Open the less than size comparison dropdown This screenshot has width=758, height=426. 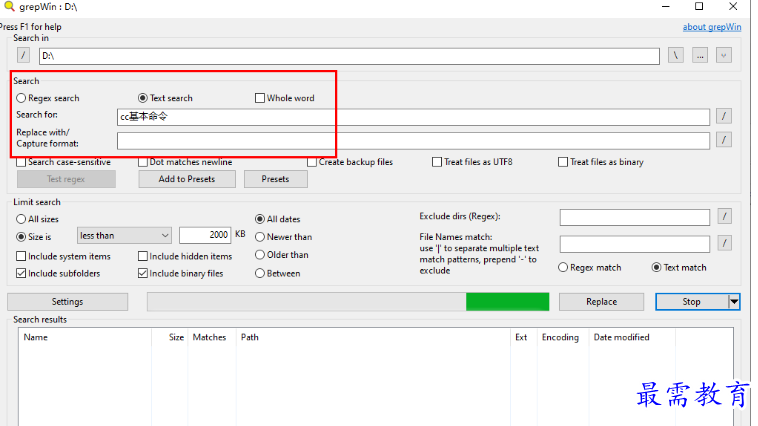(x=124, y=235)
